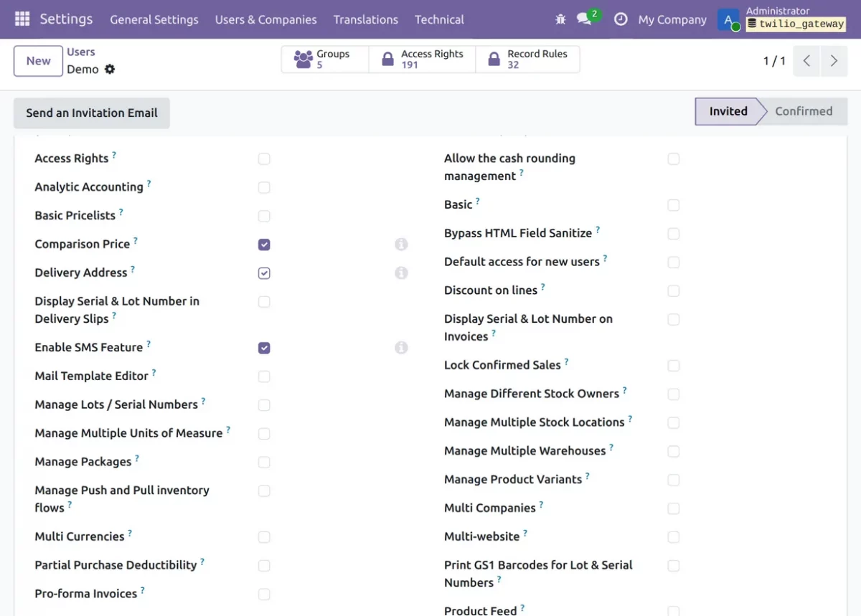Click help mark next to Multi Companies

(x=541, y=505)
